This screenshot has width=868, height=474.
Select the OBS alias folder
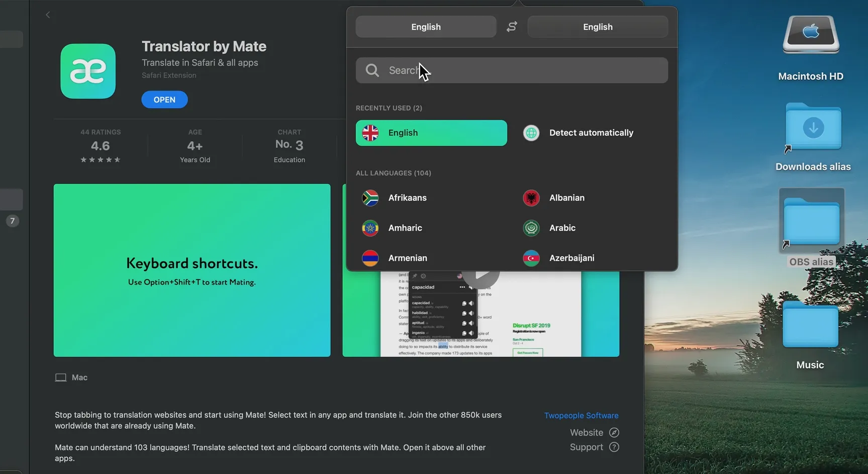pos(811,222)
